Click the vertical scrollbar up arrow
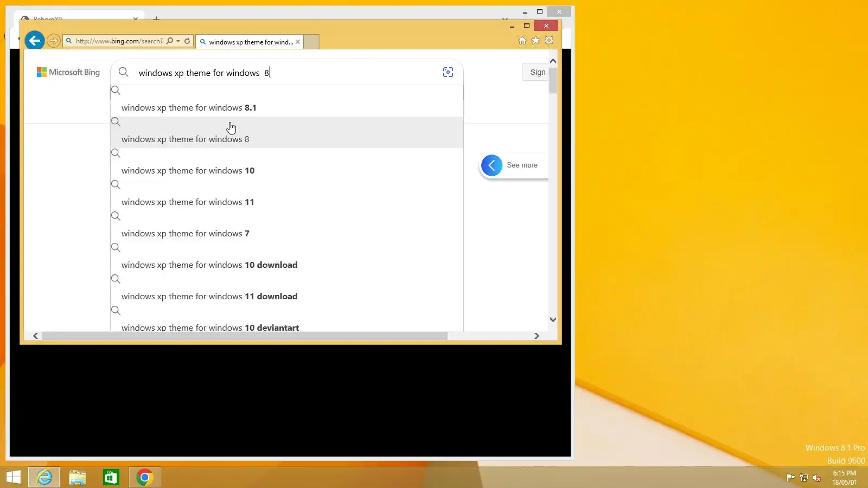868x488 pixels. pyautogui.click(x=553, y=61)
